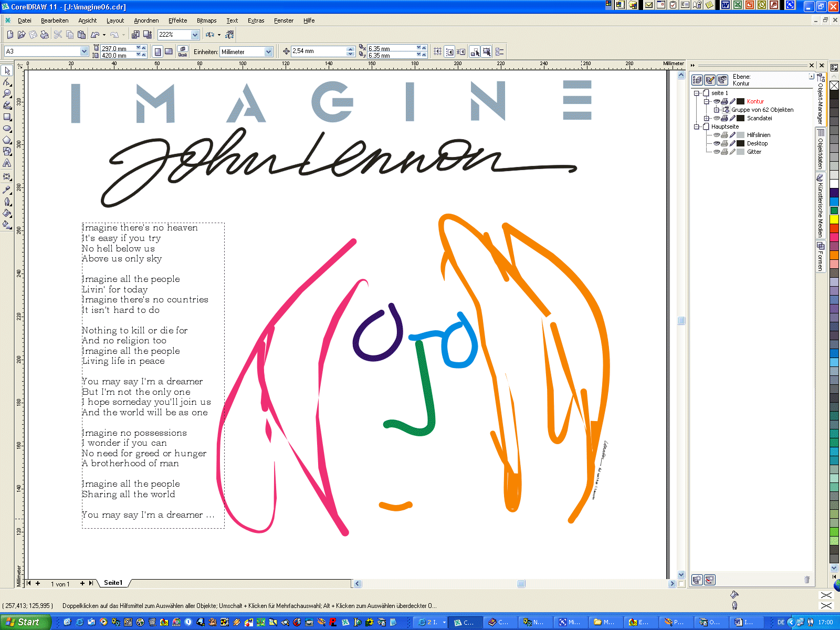Screen dimensions: 840x630
Task: Select portrait page orientation
Action: click(x=158, y=51)
